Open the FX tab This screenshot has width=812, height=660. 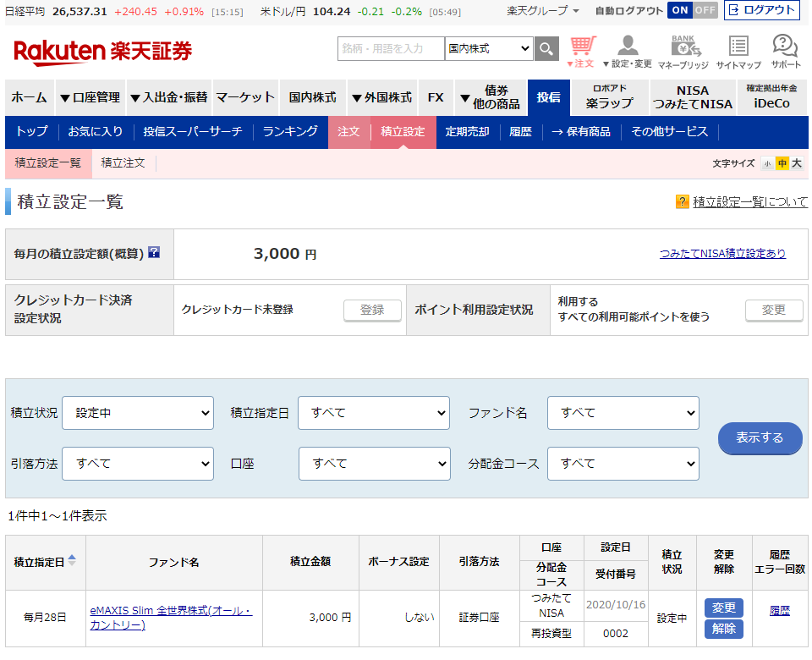pyautogui.click(x=436, y=97)
